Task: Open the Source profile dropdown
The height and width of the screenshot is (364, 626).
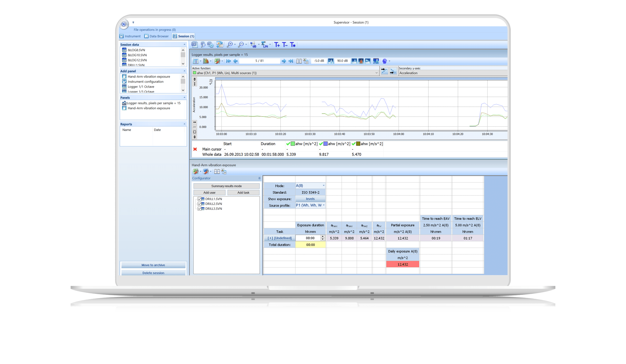Action: coord(324,205)
